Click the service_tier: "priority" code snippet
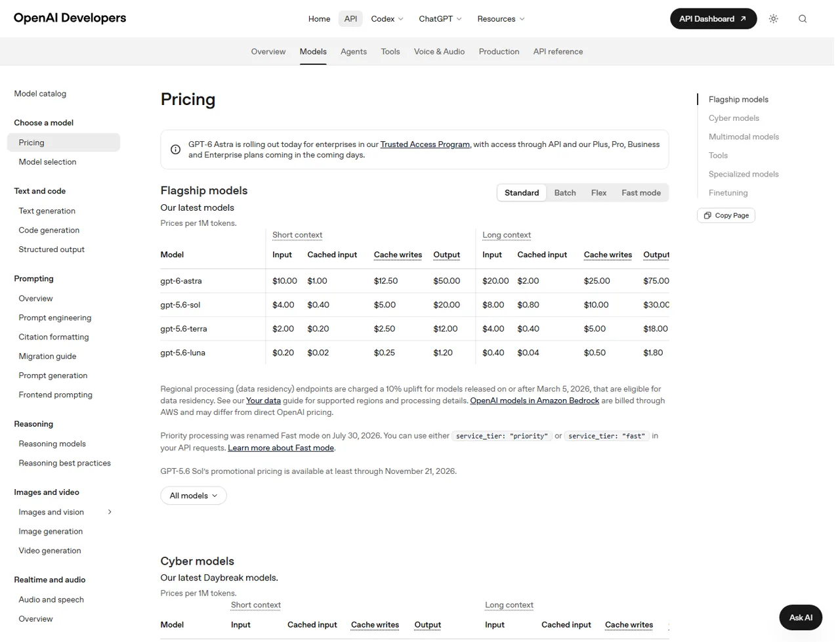The image size is (840, 642). pyautogui.click(x=502, y=436)
